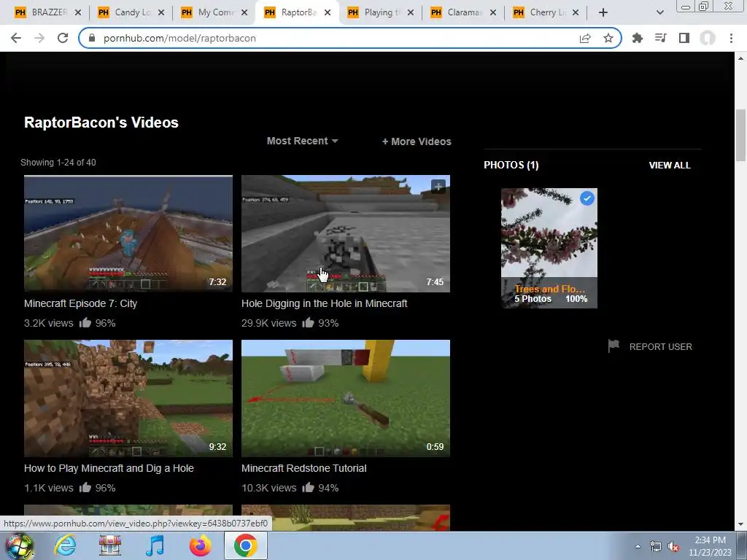
Task: Bookmark this page with the star icon
Action: click(x=608, y=38)
